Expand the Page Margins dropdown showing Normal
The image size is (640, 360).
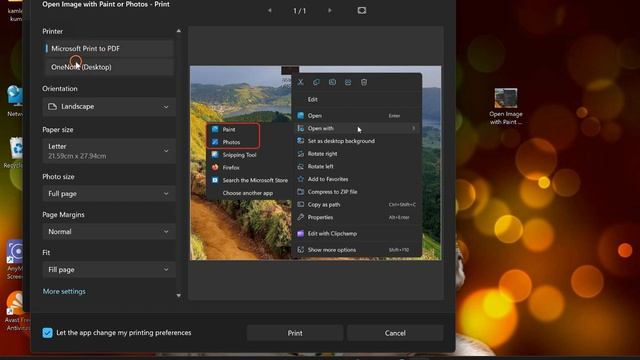109,231
